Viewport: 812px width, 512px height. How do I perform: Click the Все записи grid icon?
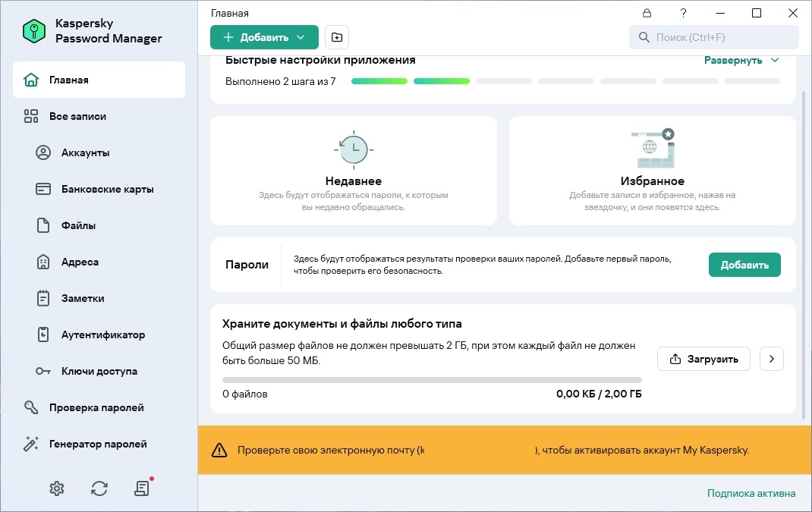31,116
